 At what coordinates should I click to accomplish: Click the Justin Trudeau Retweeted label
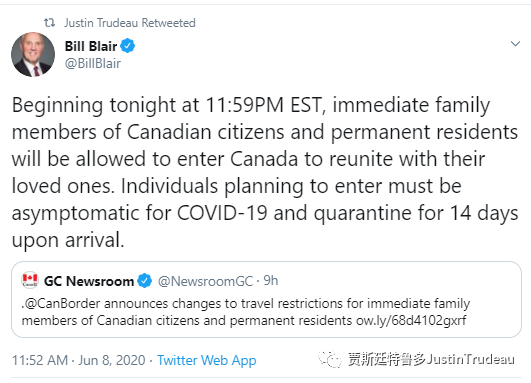click(130, 23)
